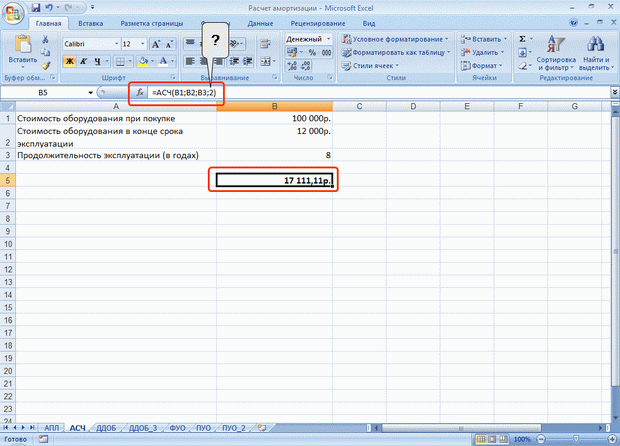Screen dimensions: 620x446
Task: Open the Вид ribbon tab
Action: click(369, 23)
